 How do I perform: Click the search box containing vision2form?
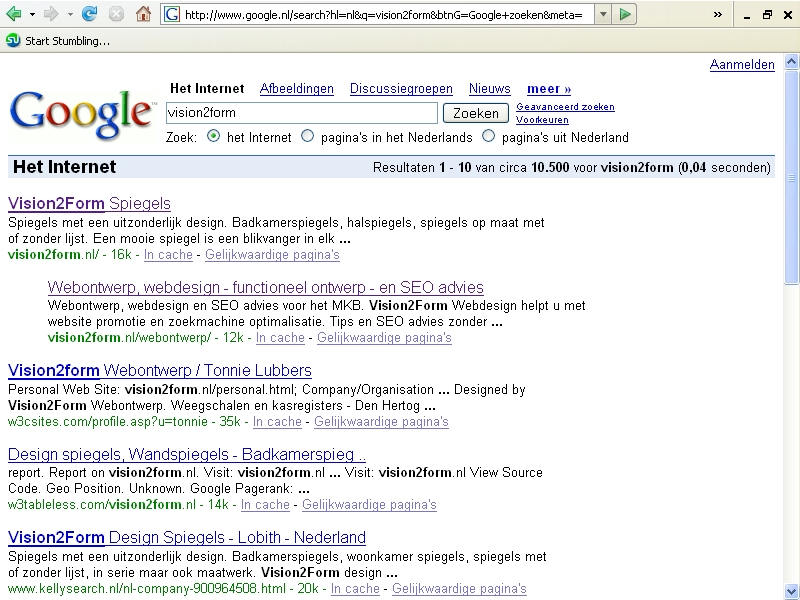tap(302, 113)
